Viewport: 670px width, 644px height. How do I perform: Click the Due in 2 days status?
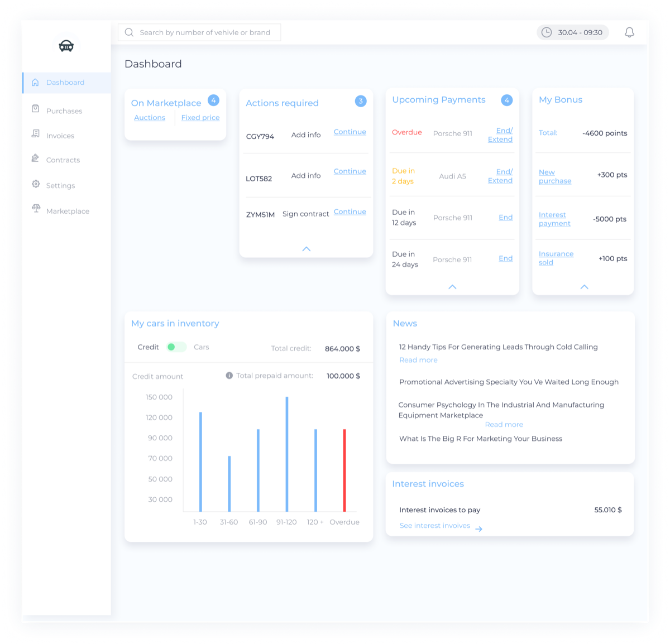tap(403, 176)
